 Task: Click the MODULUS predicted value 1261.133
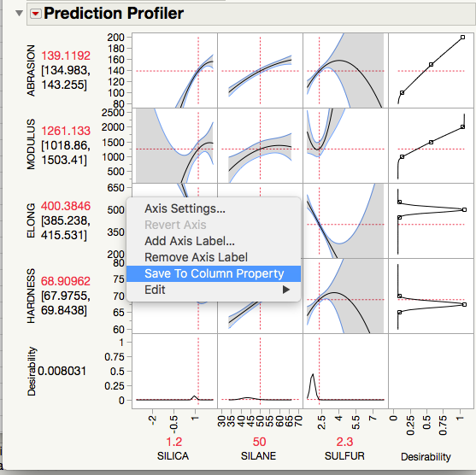coord(66,131)
